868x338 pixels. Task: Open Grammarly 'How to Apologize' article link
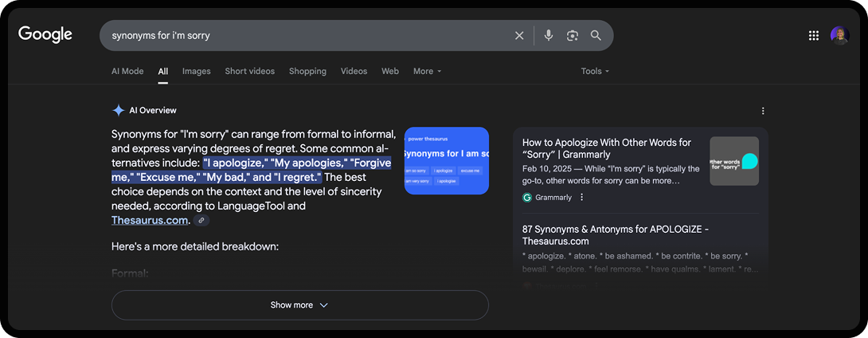click(x=607, y=148)
